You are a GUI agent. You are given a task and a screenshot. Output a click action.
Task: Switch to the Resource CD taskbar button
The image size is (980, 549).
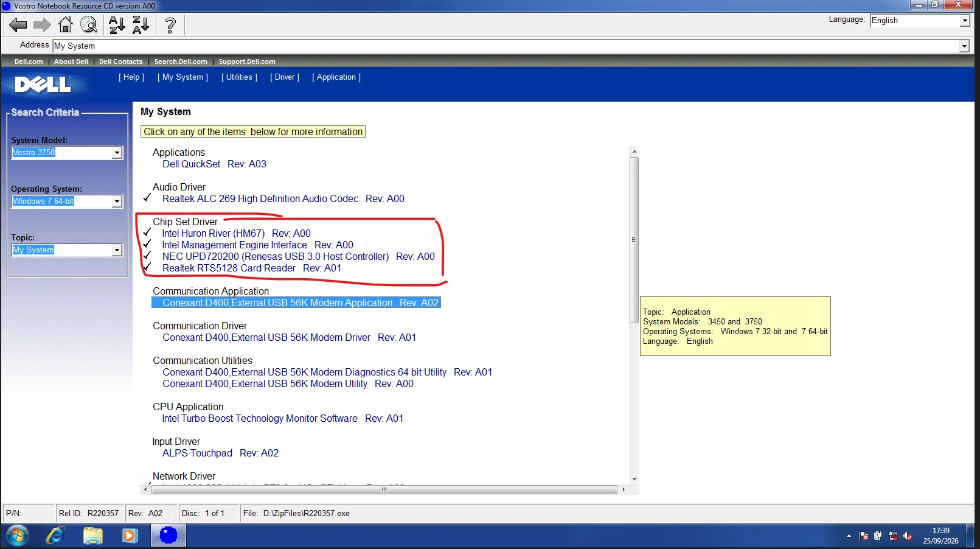(169, 536)
